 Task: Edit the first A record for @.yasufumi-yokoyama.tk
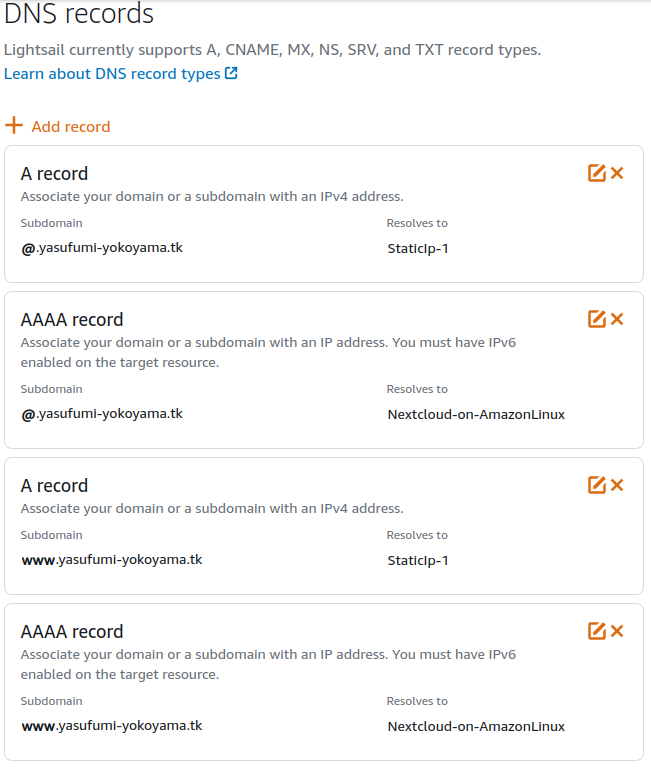pos(596,173)
